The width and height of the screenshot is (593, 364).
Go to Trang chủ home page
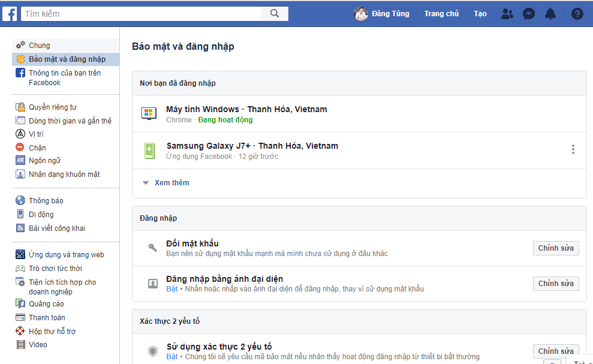point(441,14)
